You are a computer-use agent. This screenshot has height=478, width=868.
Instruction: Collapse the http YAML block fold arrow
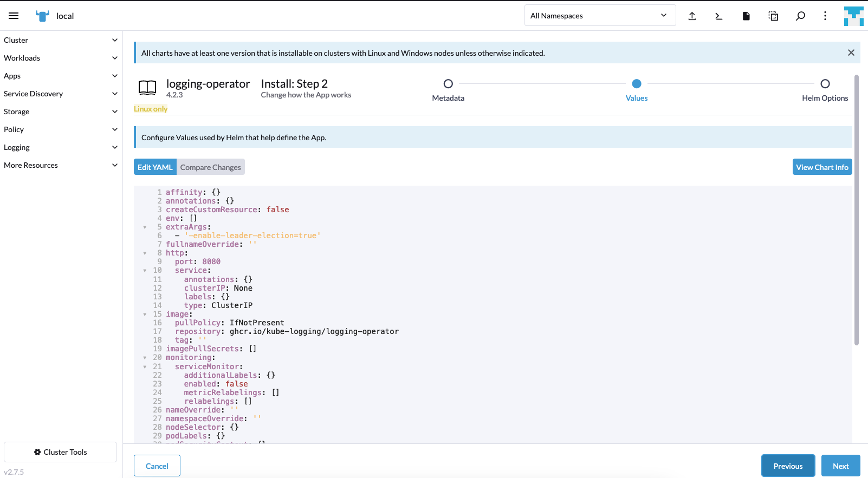[145, 253]
